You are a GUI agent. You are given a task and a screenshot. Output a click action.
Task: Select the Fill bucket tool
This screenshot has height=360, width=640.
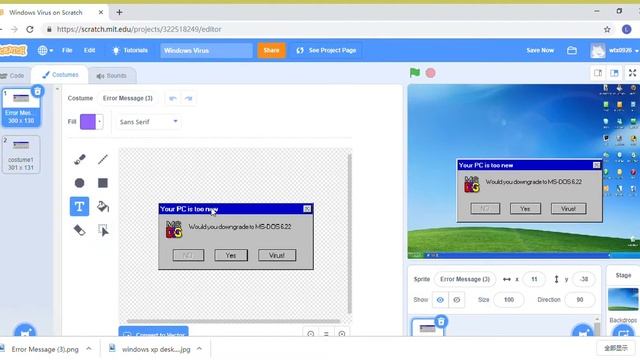[103, 207]
